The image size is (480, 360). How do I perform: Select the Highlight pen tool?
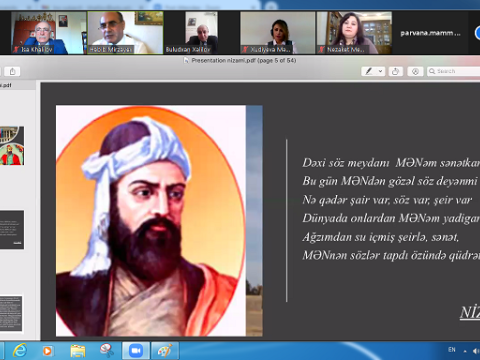(x=369, y=71)
